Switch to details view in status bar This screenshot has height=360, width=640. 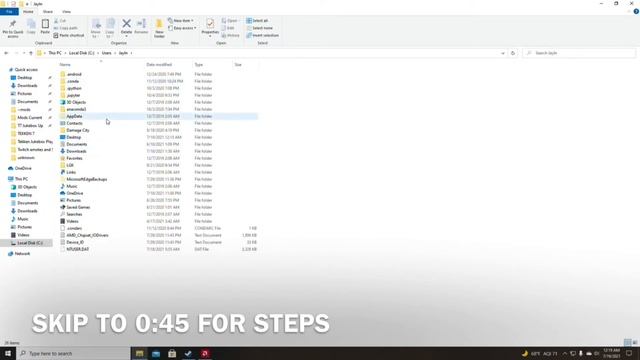click(x=628, y=342)
